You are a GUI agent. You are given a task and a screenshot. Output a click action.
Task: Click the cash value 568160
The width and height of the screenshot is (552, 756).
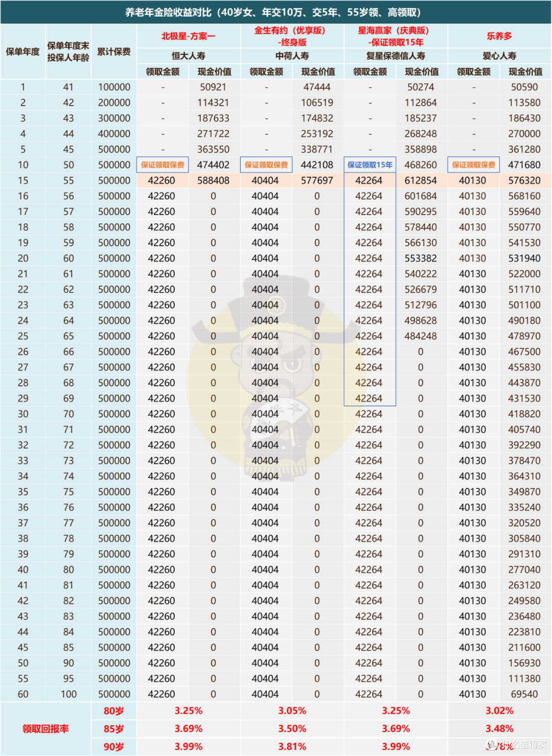pyautogui.click(x=524, y=196)
